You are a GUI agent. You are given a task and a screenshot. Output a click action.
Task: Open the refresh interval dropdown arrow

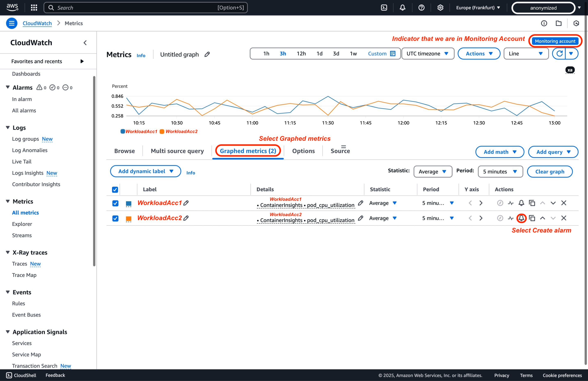pyautogui.click(x=571, y=54)
